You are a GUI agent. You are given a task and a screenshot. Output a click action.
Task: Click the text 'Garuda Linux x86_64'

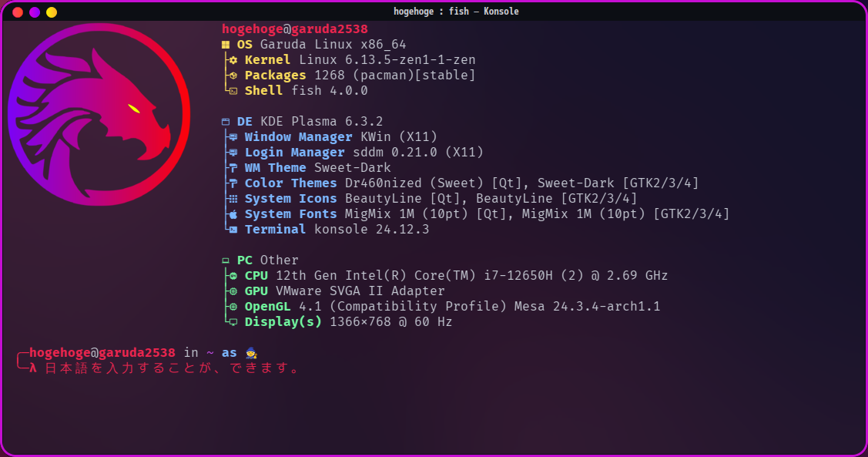(333, 45)
